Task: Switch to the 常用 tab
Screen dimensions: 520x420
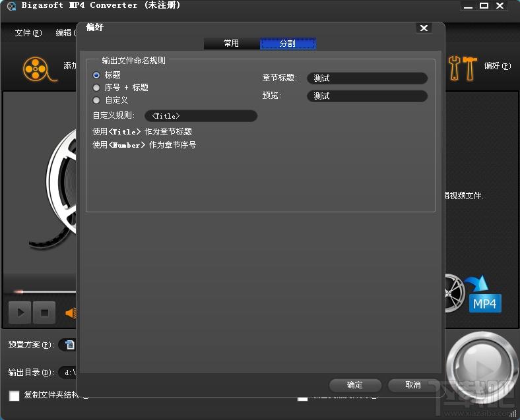Action: click(232, 44)
